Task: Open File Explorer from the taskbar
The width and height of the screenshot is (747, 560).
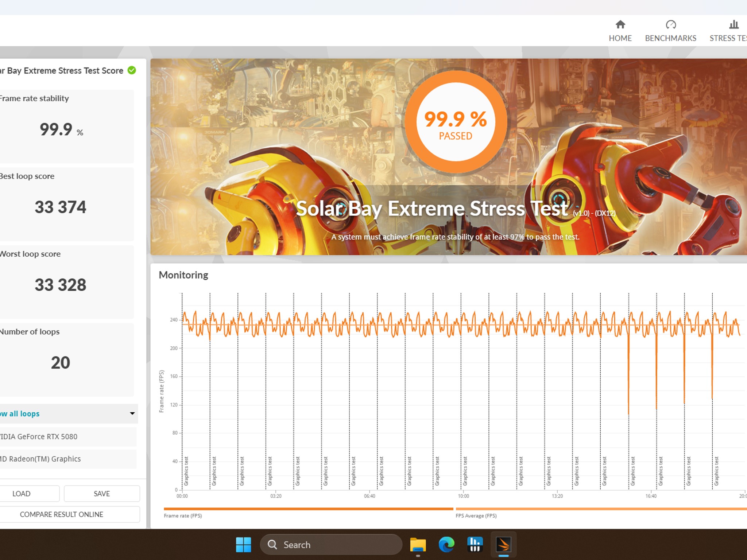Action: point(418,545)
